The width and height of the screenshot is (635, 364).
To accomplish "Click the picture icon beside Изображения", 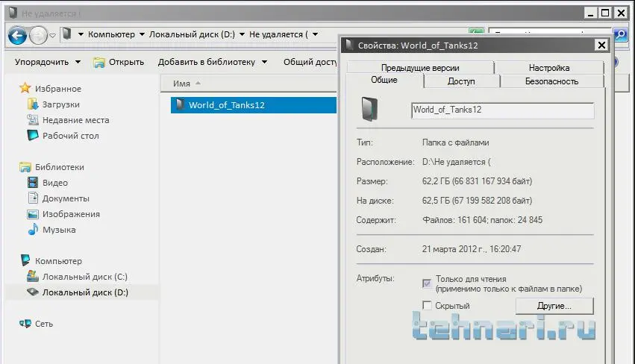I will click(33, 214).
